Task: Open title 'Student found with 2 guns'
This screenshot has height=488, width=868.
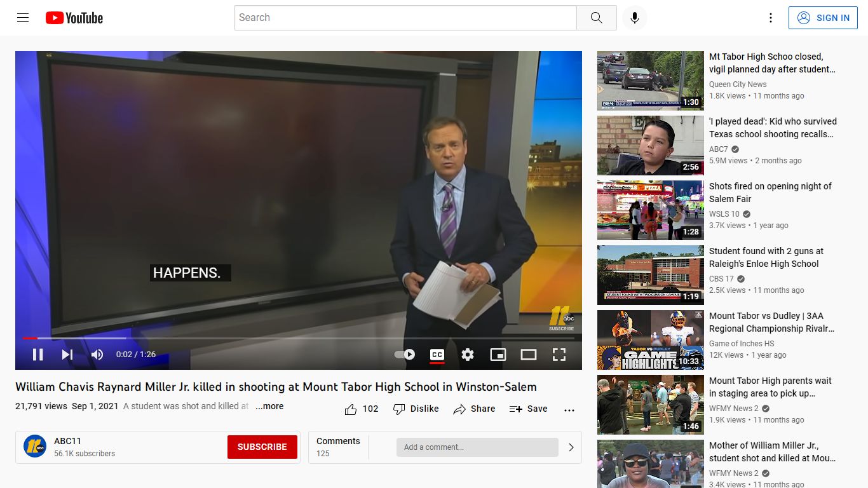Action: pyautogui.click(x=766, y=257)
